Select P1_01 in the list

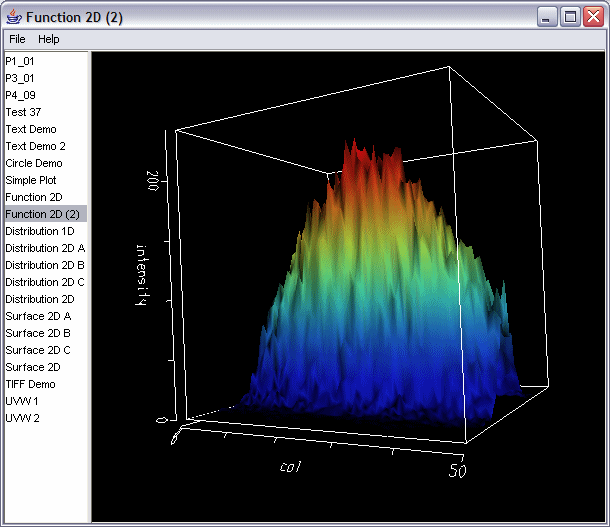click(x=20, y=61)
